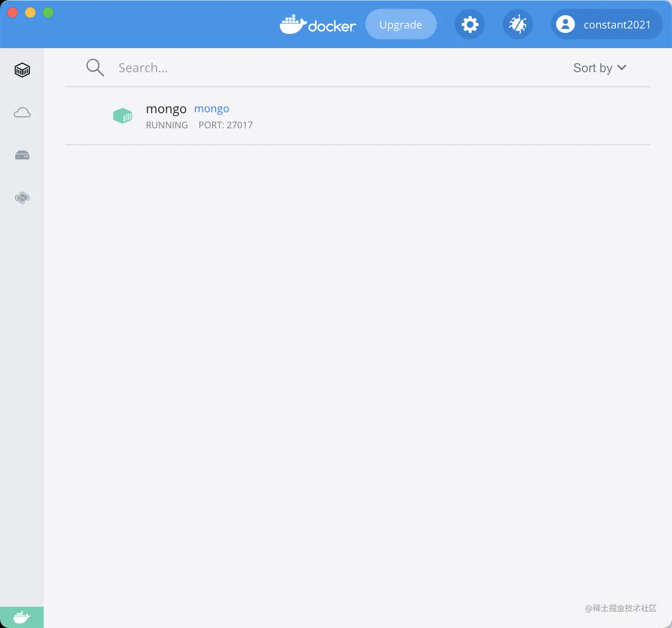The image size is (672, 628).
Task: Click the Docker logo in the header
Action: click(318, 25)
